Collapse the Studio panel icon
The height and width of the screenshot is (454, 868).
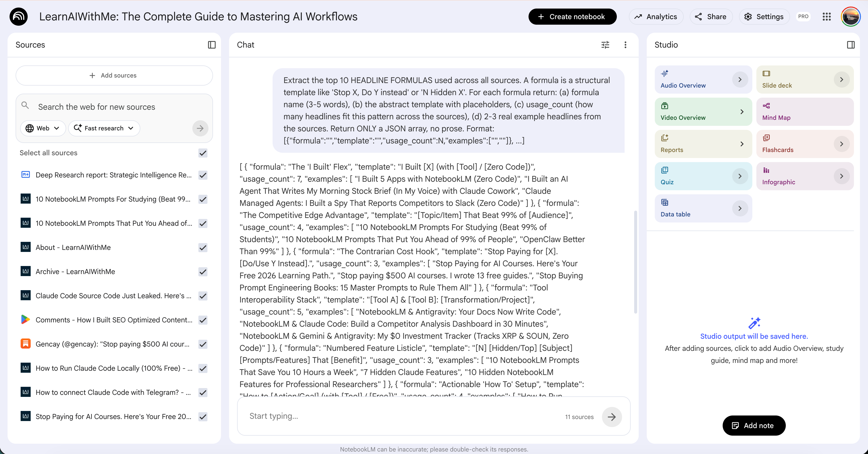(850, 45)
